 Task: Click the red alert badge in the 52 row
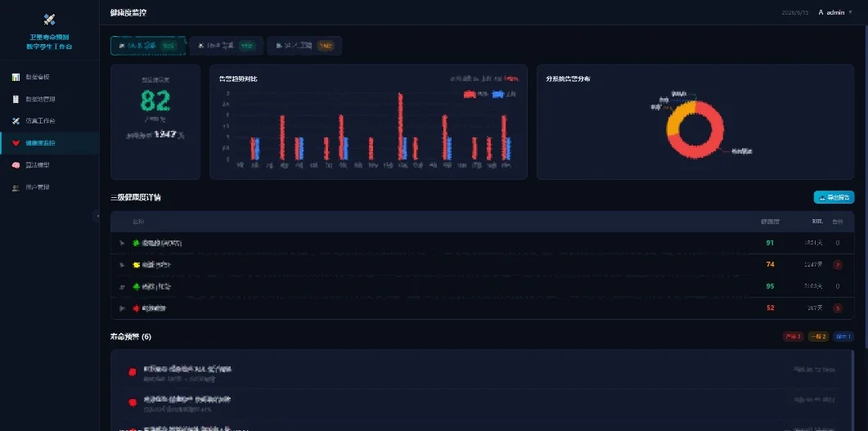pyautogui.click(x=838, y=308)
